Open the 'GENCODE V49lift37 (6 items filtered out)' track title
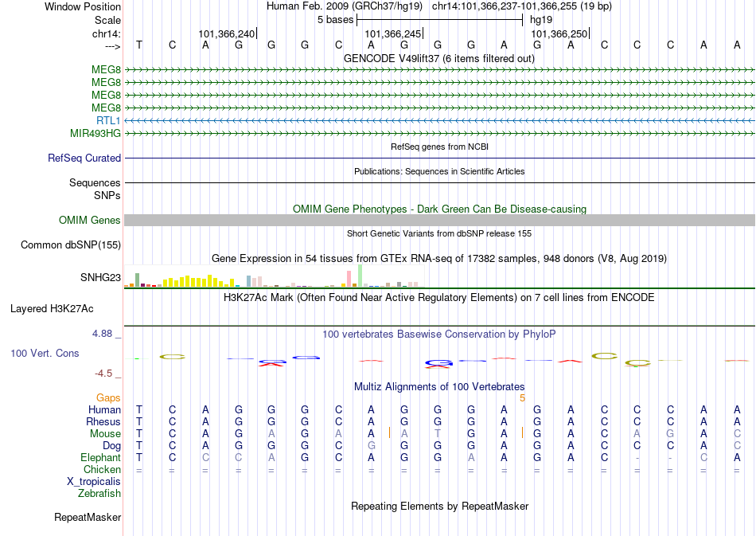756x536 pixels. click(438, 58)
